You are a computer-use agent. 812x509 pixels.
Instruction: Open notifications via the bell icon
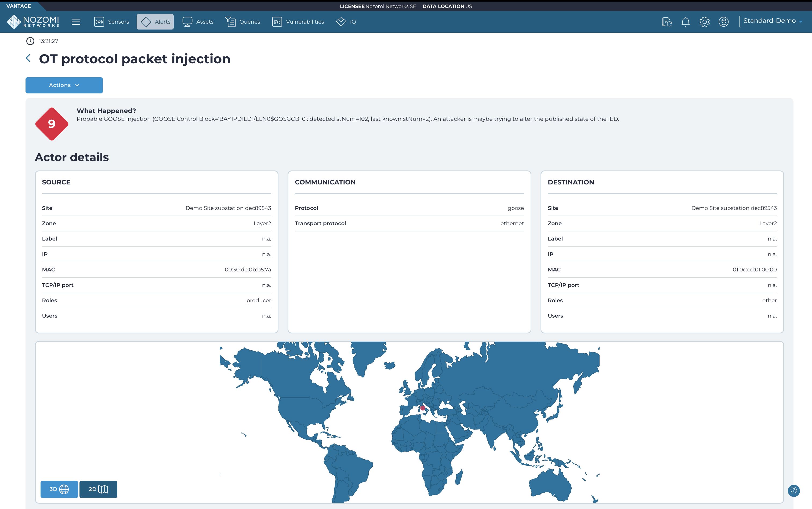(686, 21)
